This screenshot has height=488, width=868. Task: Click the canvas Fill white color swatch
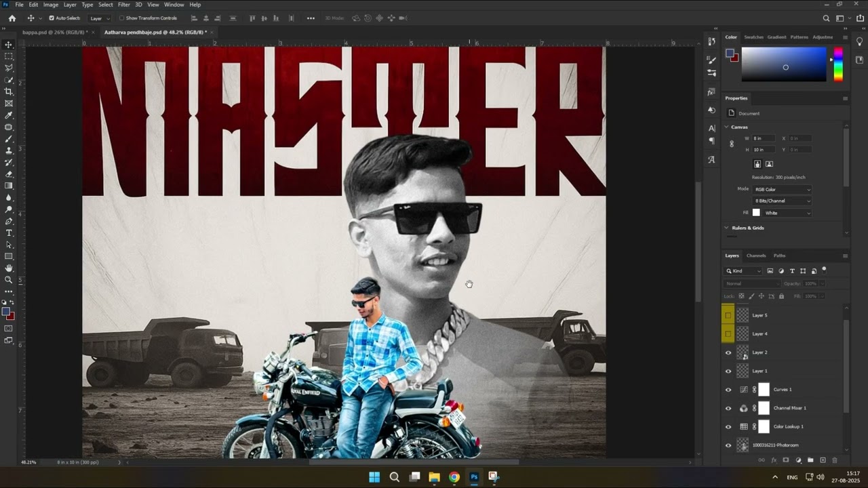pos(756,213)
